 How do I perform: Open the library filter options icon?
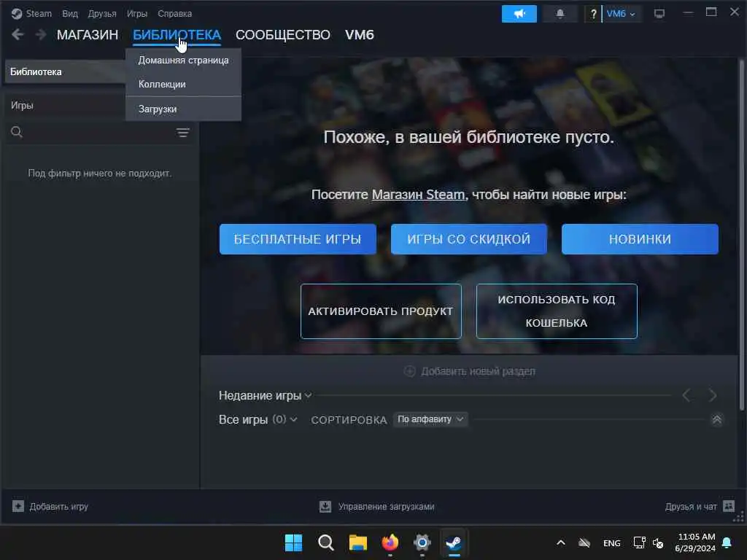(183, 133)
